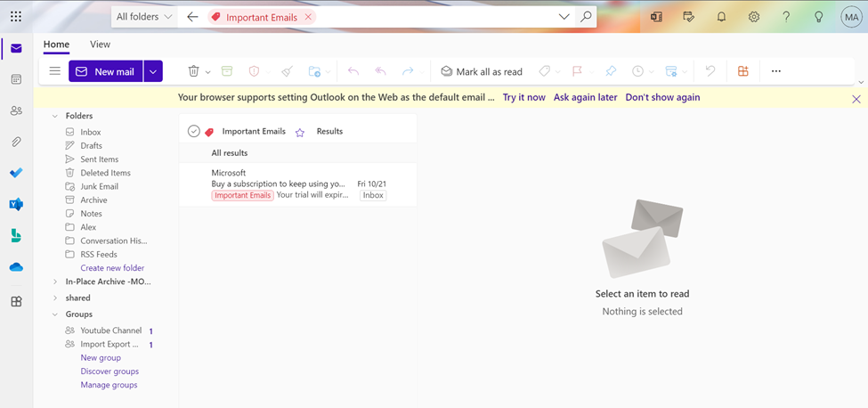Open Files paperclip icon in left rail
The image size is (868, 408).
coord(16,142)
